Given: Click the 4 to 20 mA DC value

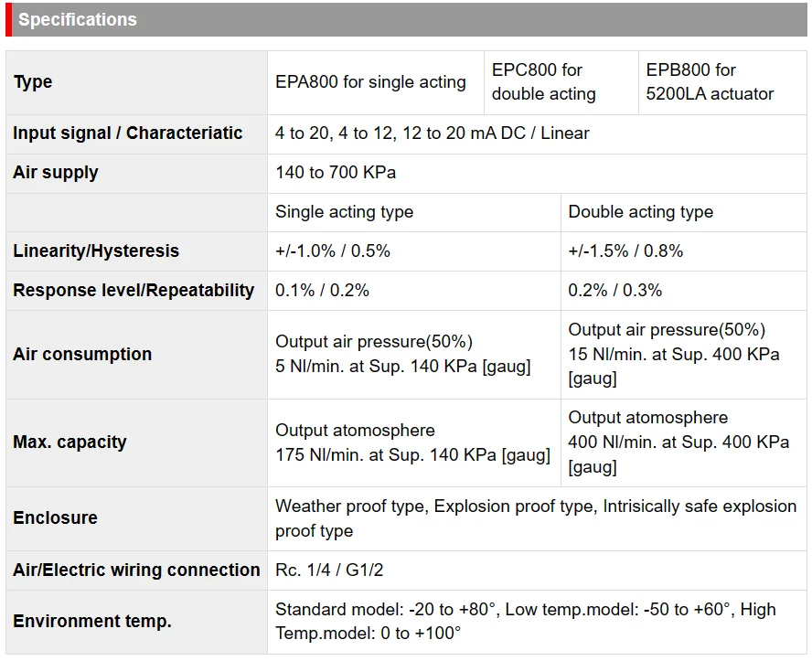Looking at the screenshot, I should [x=432, y=133].
